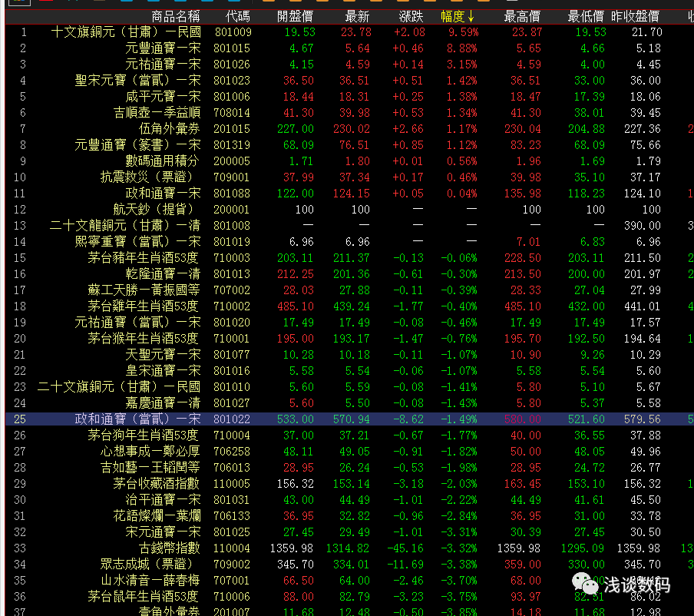Viewport: 694px width, 616px height.
Task: Select the 抗震救災（票證） row
Action: [349, 177]
